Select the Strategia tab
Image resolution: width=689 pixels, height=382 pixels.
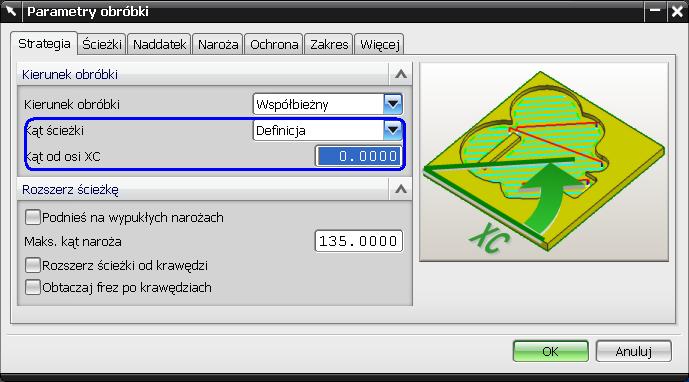point(44,44)
